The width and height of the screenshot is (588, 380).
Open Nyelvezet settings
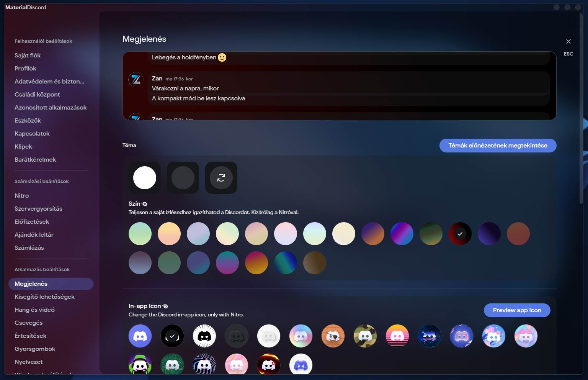click(51, 362)
